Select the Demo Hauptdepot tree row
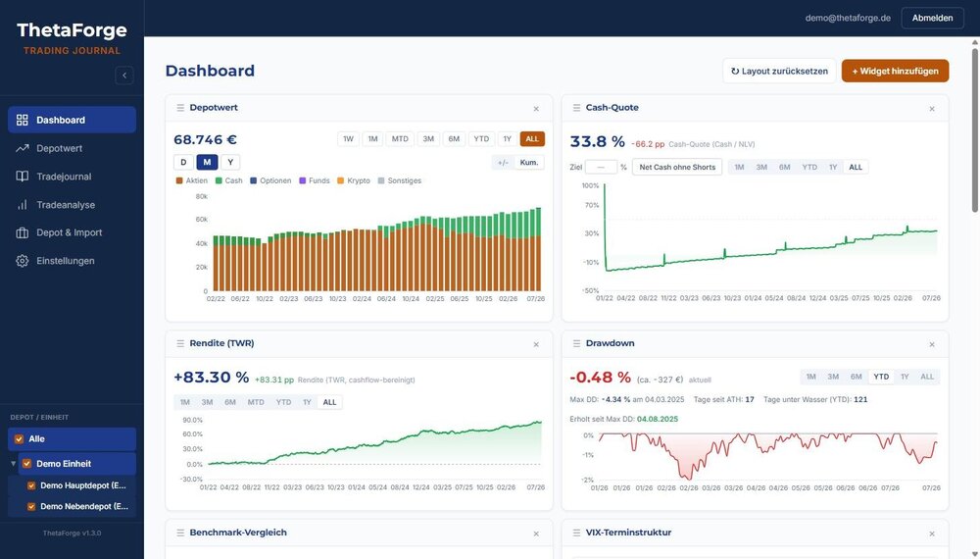The height and width of the screenshot is (559, 980). (72, 485)
